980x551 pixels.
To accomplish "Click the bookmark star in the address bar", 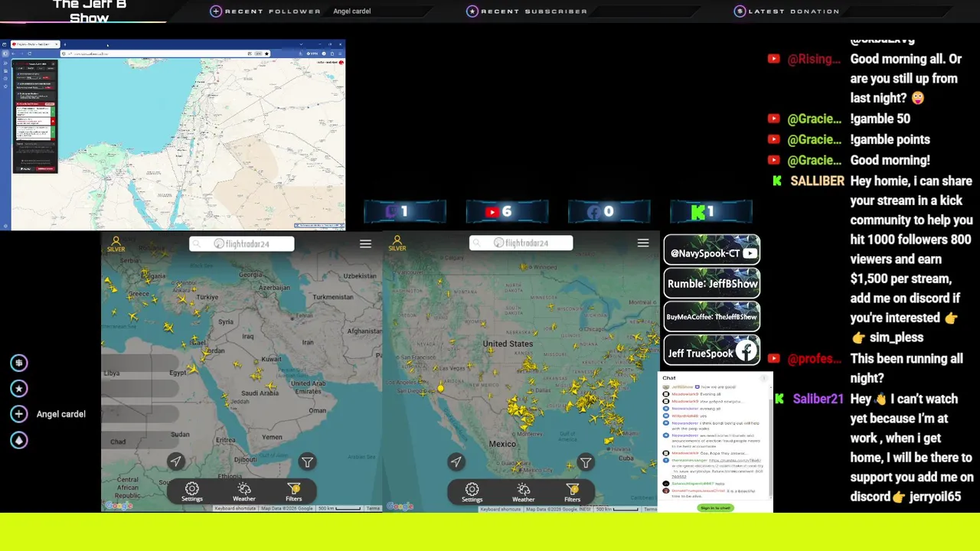I will point(266,54).
